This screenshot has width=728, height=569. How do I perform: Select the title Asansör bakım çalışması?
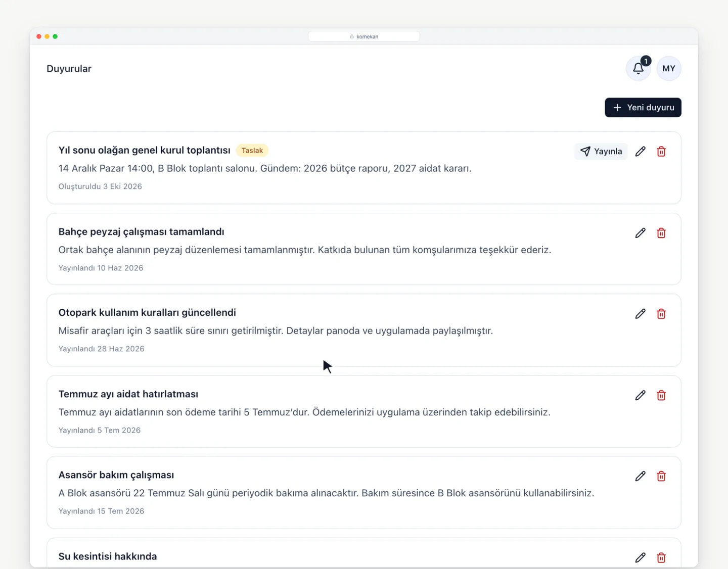pos(116,475)
